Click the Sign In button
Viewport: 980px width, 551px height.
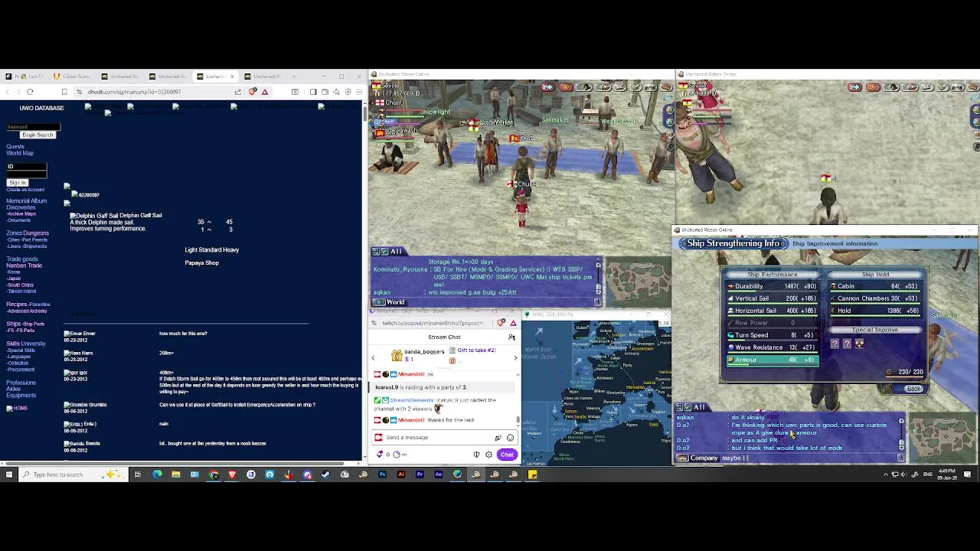pos(17,183)
